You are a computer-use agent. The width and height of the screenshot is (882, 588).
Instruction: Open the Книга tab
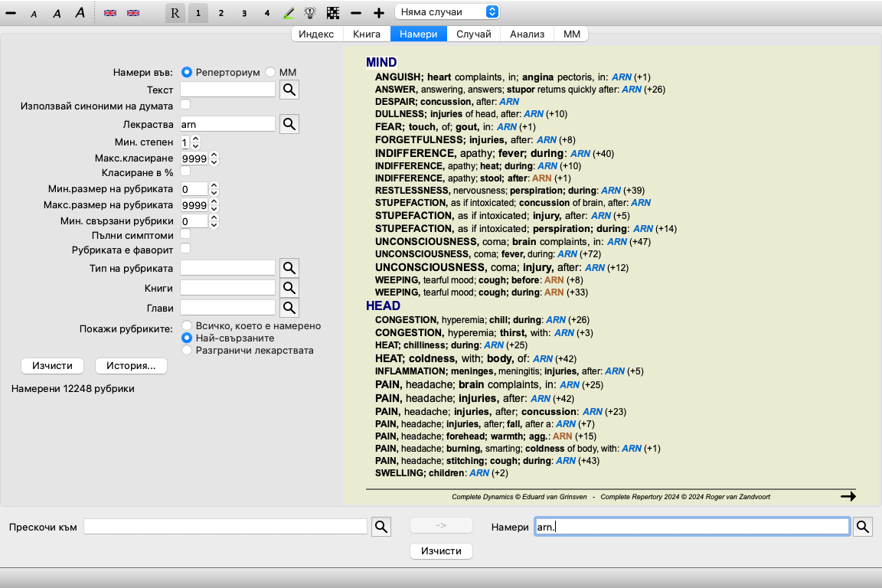[x=367, y=34]
